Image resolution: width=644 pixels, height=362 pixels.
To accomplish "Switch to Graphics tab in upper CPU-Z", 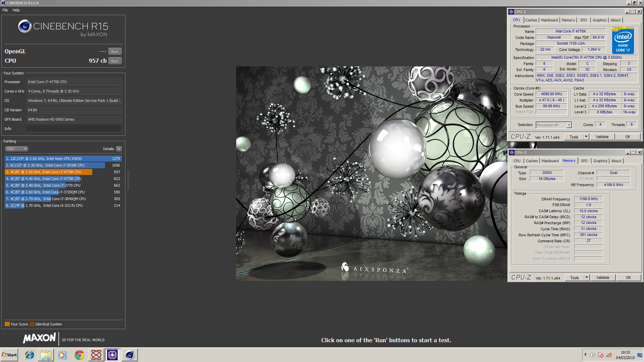I will click(599, 20).
